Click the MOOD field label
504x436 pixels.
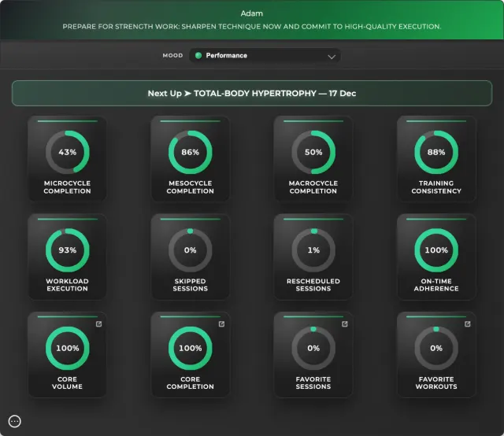[x=172, y=56]
